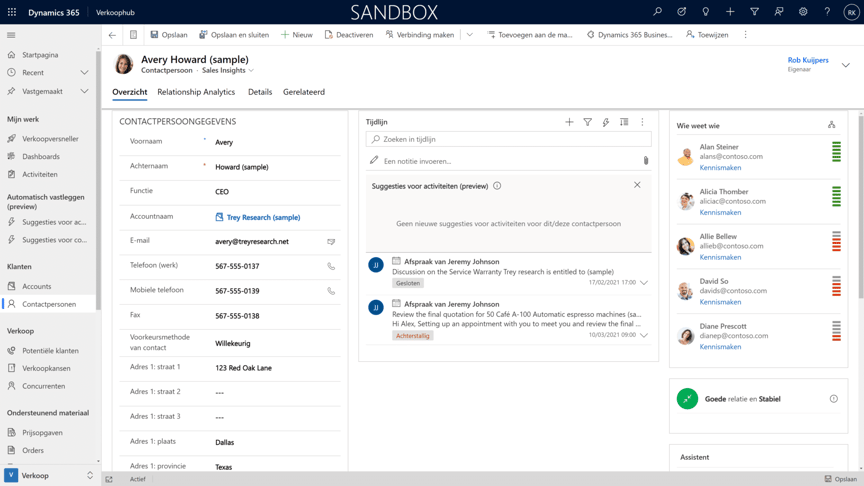Call the mobile phone 567-555-0139 icon

tap(331, 291)
